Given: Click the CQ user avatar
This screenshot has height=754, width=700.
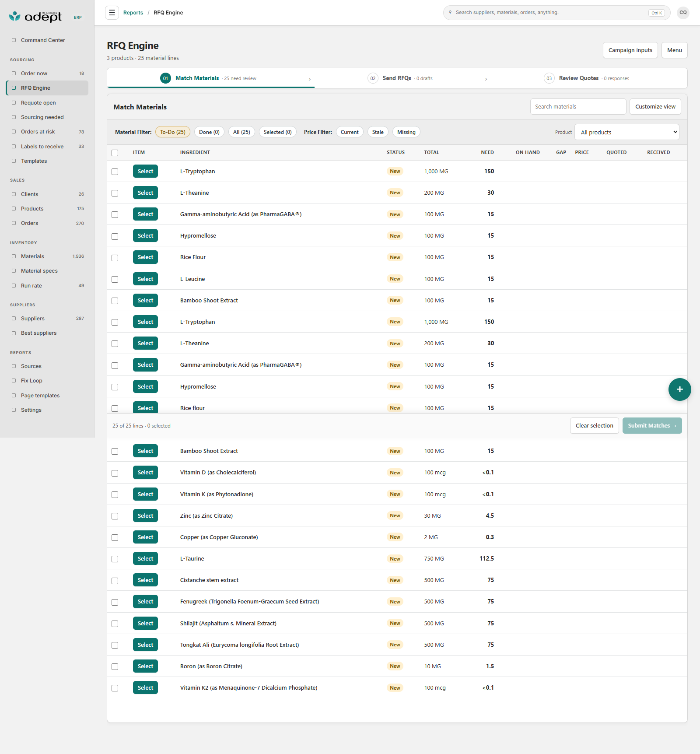Looking at the screenshot, I should [683, 13].
